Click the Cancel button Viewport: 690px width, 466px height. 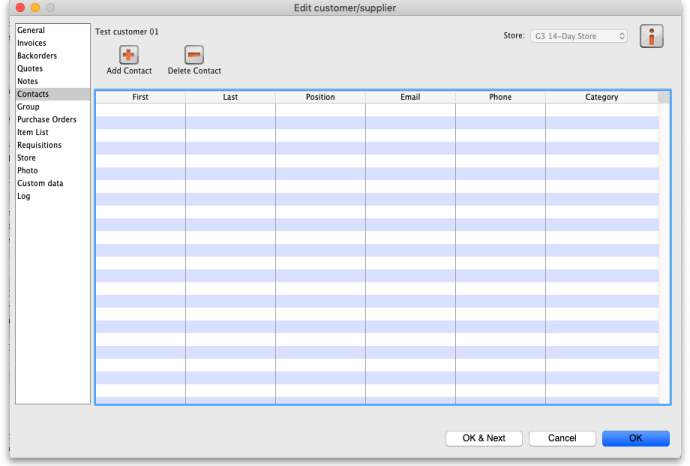pyautogui.click(x=562, y=438)
